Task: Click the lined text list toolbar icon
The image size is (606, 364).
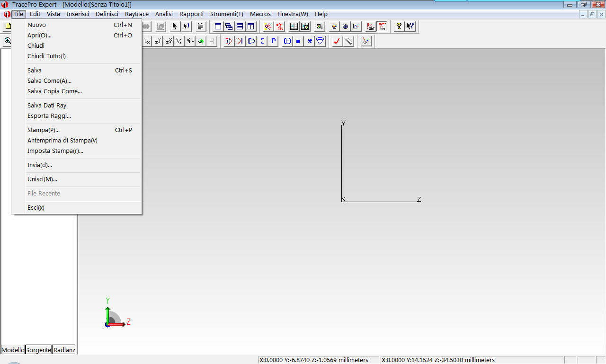Action: pos(201,27)
